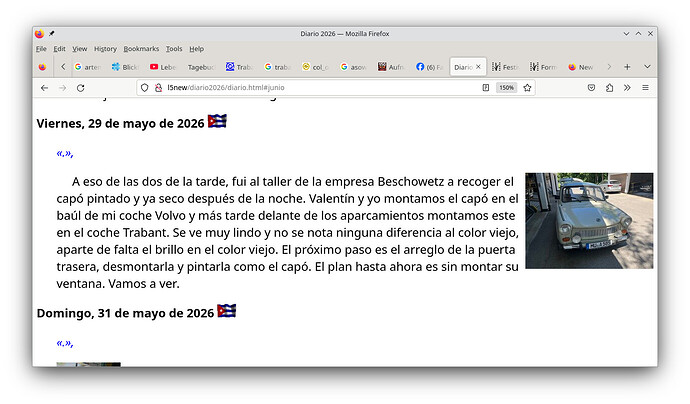
Task: Open the Firefox hamburger application menu
Action: 645,88
